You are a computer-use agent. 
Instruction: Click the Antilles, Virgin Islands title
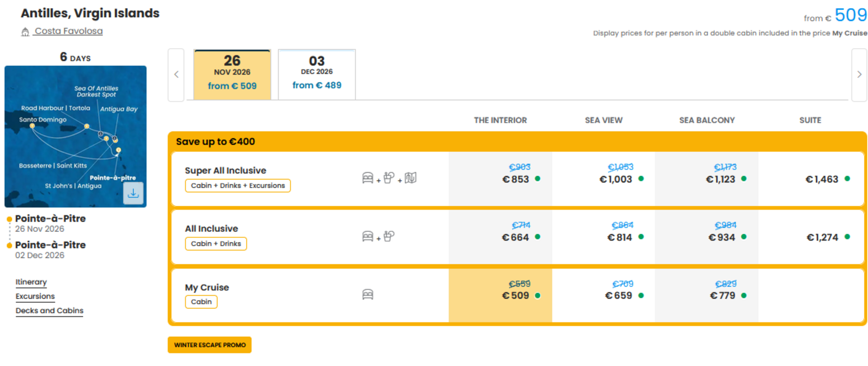pos(90,13)
